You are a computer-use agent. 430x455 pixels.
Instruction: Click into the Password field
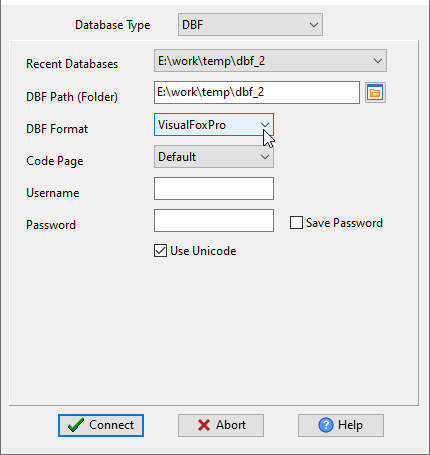(x=214, y=221)
